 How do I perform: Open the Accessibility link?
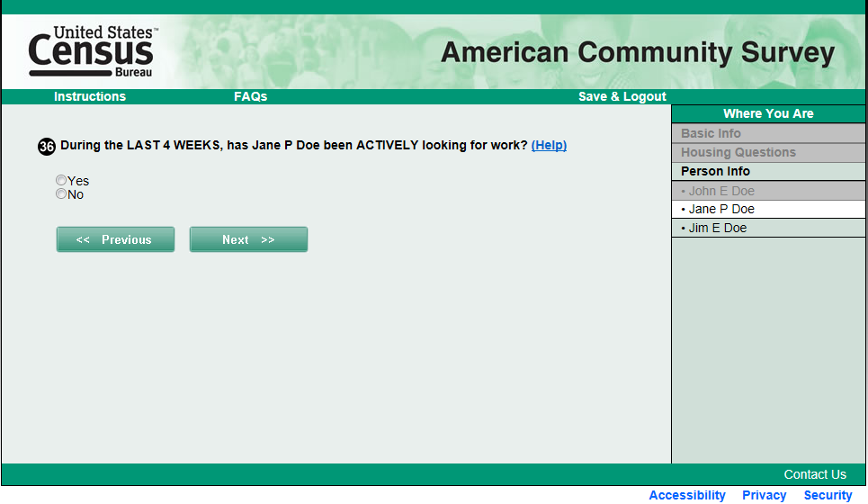(687, 495)
